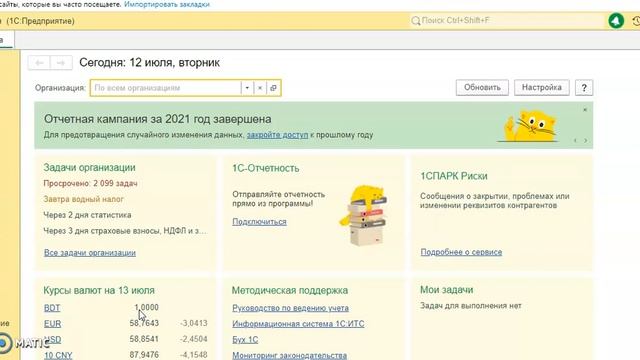The width and height of the screenshot is (640, 360).
Task: Open the 10 CNY currency link
Action: click(x=58, y=355)
